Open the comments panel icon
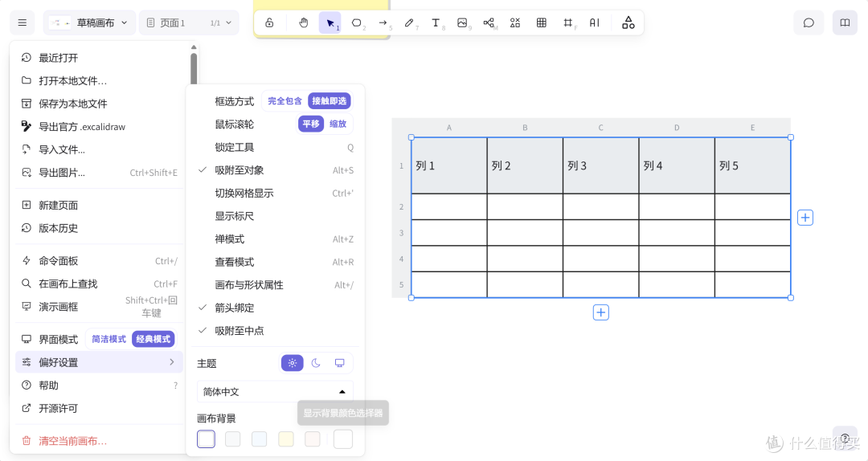Viewport: 868px width, 461px height. (809, 22)
